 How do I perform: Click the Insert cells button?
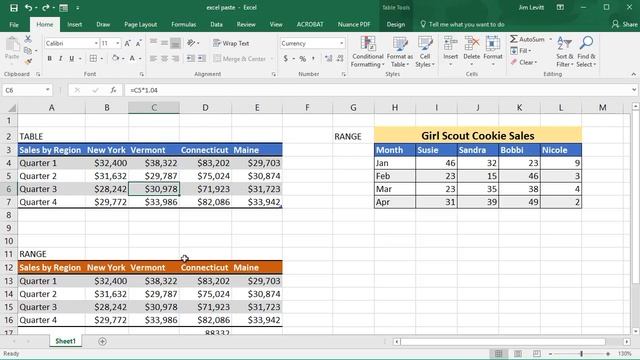point(451,52)
